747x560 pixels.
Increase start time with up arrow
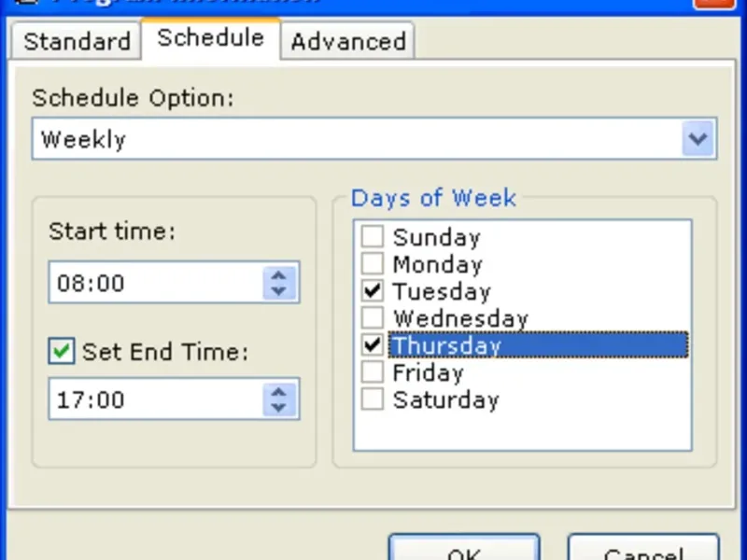(278, 274)
